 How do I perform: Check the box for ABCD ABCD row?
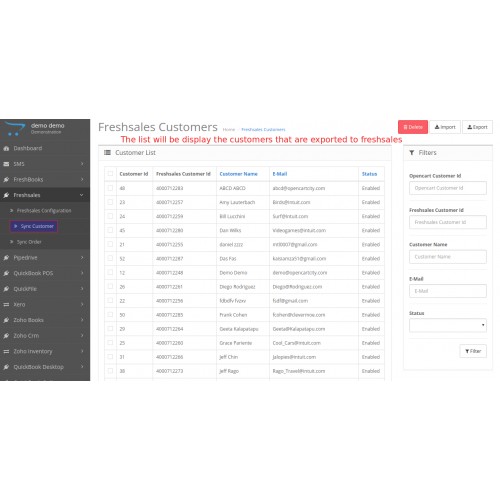pos(110,188)
